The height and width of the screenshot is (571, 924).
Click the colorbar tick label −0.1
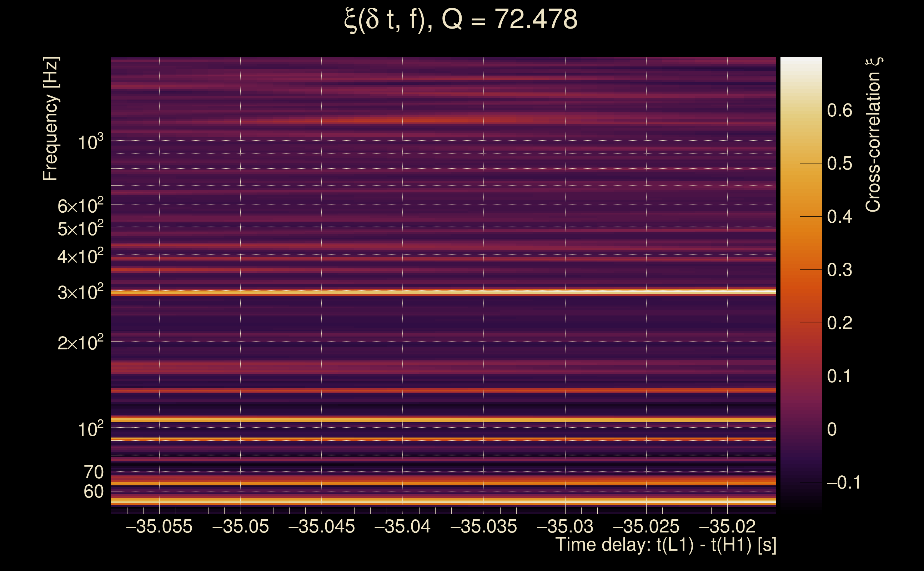click(843, 482)
